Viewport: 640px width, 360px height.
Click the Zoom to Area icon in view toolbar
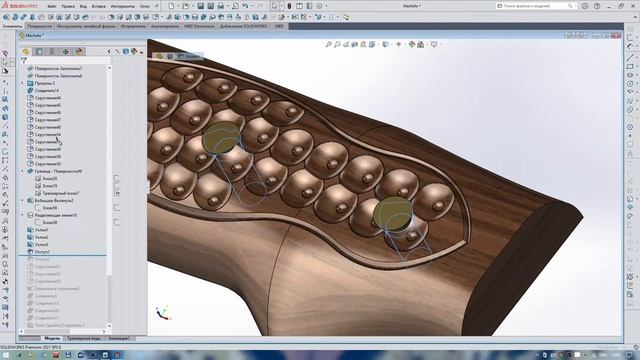[338, 44]
